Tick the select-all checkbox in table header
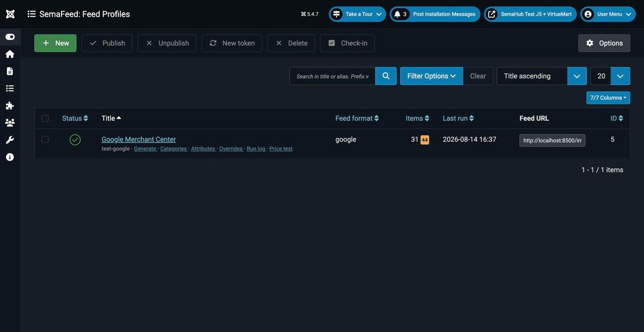Screen dimensions: 644x332 (45, 118)
